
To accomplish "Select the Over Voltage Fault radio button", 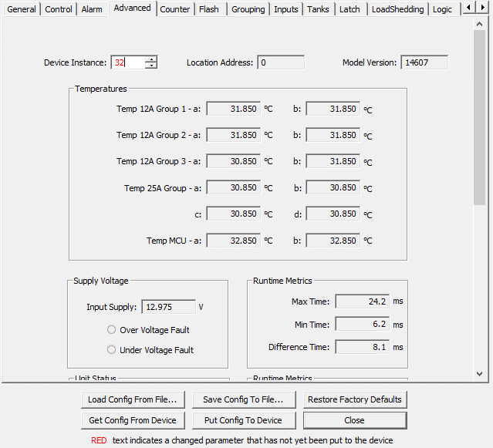I will click(x=112, y=330).
